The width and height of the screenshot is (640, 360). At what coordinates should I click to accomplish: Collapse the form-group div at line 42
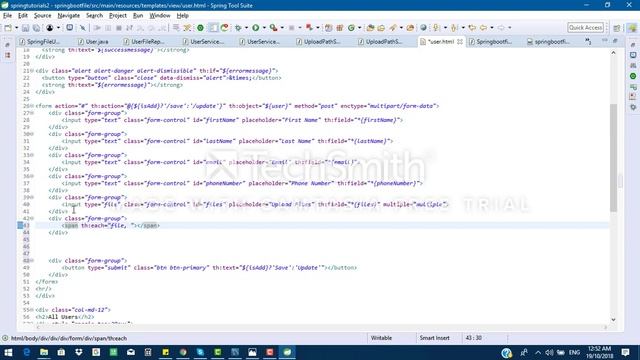pyautogui.click(x=32, y=218)
